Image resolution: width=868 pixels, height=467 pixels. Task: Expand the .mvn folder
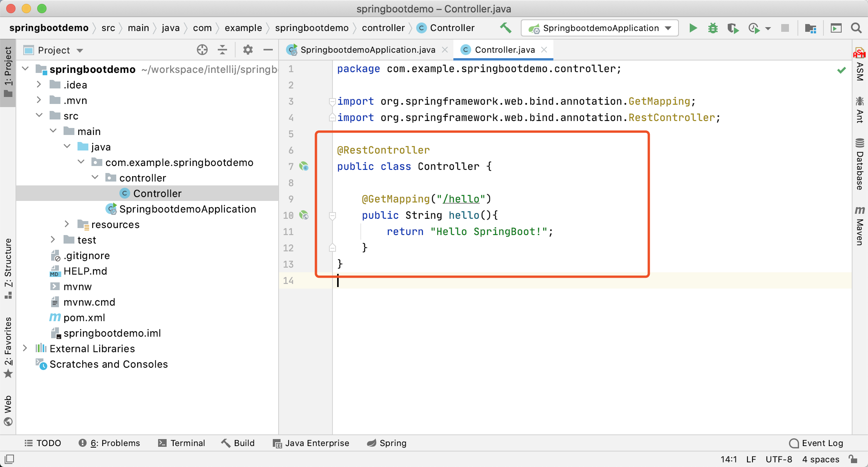[39, 100]
